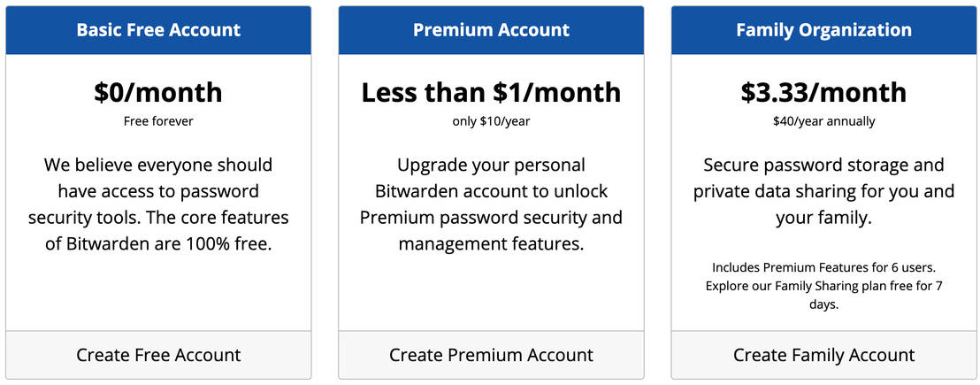This screenshot has height=385, width=980.
Task: Click the Create Free Account button
Action: (x=158, y=355)
